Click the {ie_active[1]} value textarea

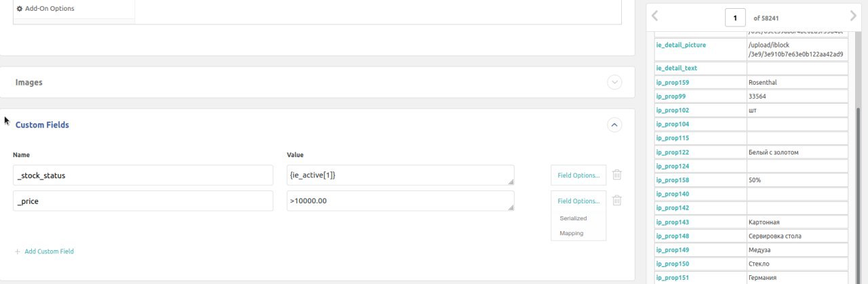click(x=400, y=176)
